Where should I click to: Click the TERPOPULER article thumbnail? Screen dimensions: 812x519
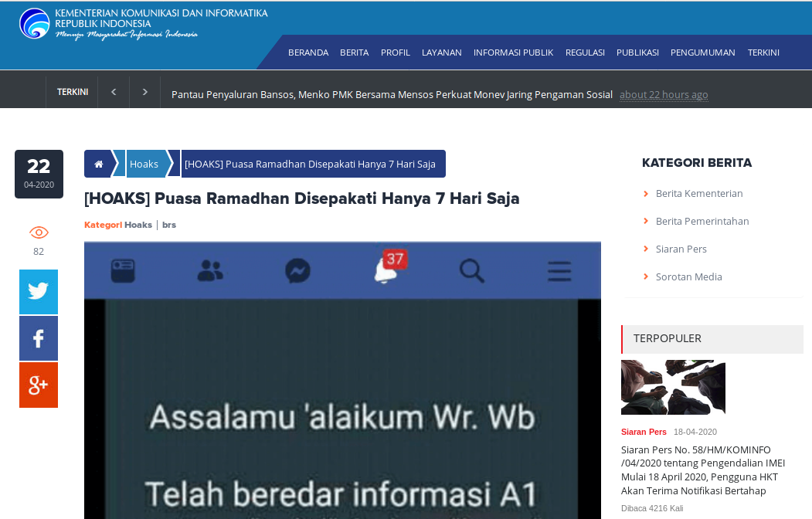(672, 387)
